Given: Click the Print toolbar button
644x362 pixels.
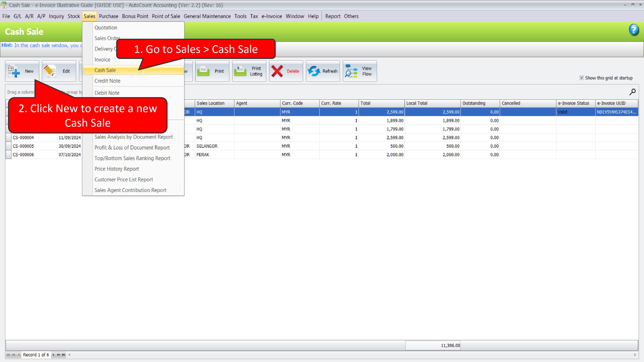Looking at the screenshot, I should pyautogui.click(x=212, y=71).
